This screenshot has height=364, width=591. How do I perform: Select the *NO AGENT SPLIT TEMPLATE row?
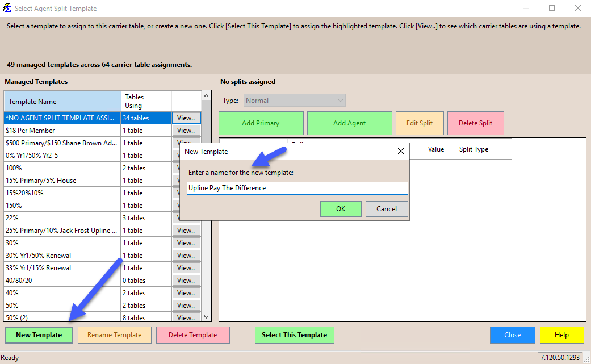tap(62, 118)
